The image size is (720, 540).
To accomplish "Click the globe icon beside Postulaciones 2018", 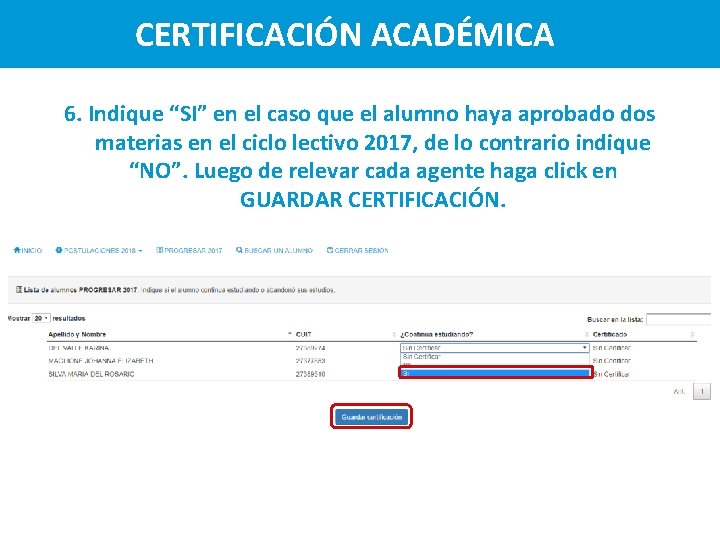I will [59, 250].
